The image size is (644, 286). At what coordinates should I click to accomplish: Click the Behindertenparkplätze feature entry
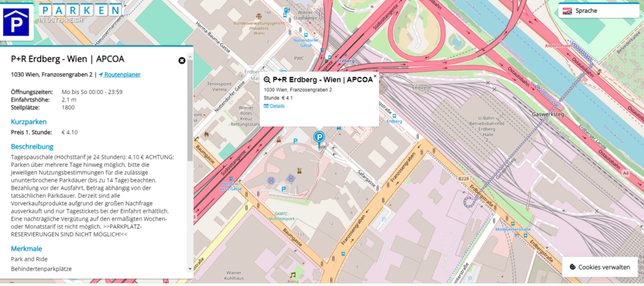[41, 269]
